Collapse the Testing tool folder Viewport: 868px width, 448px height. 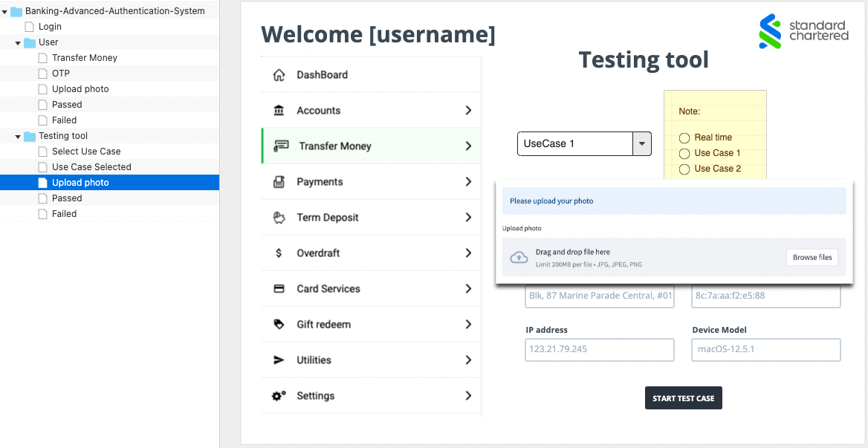[18, 136]
